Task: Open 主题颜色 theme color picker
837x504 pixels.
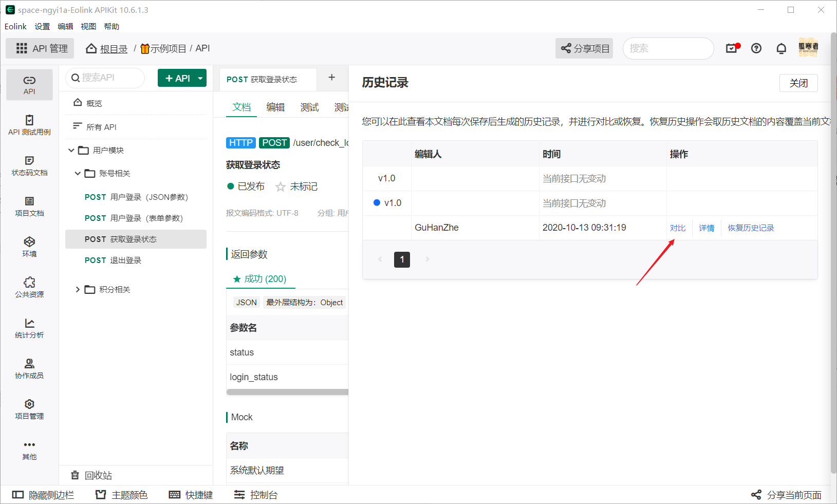Action: 121,494
